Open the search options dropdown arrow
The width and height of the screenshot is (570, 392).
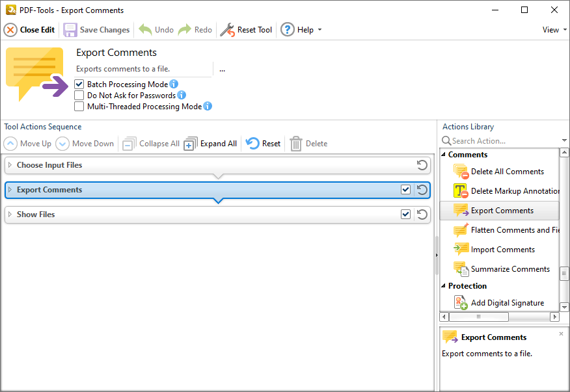click(564, 140)
